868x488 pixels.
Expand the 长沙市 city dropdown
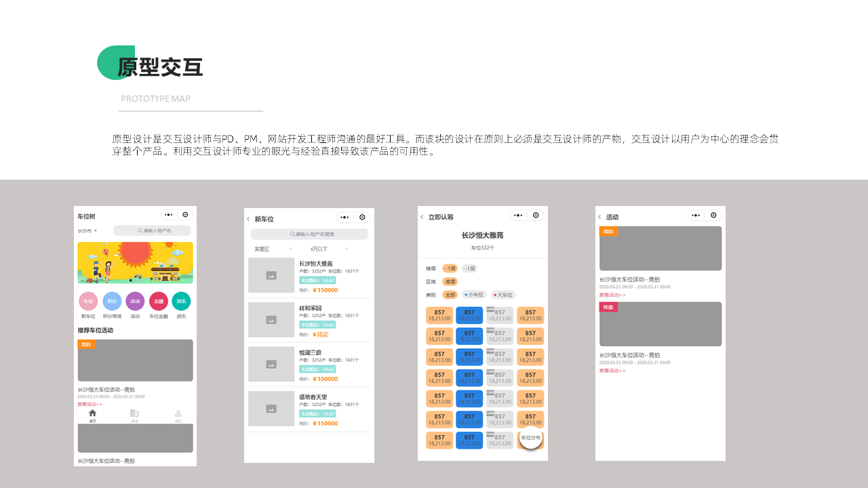coord(87,230)
